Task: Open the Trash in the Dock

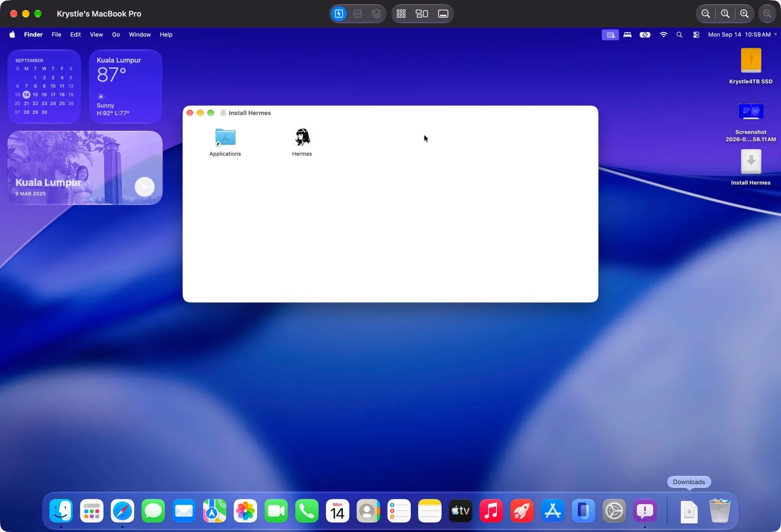Action: [720, 510]
